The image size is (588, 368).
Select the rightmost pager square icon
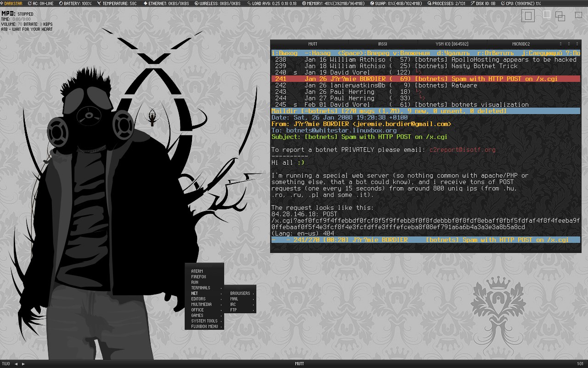click(x=578, y=15)
